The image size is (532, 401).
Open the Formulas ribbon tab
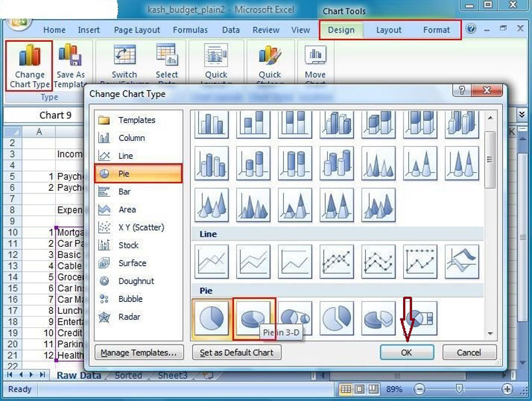coord(190,30)
